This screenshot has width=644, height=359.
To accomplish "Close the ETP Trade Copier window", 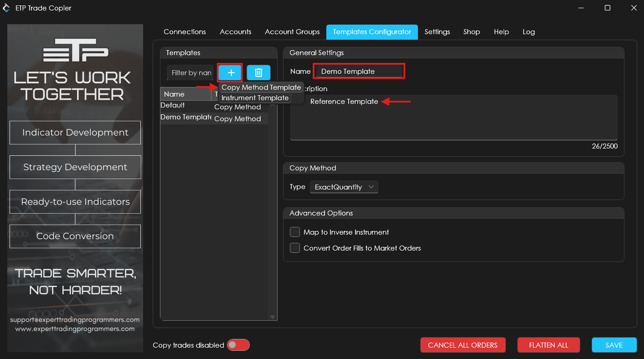I will 634,8.
